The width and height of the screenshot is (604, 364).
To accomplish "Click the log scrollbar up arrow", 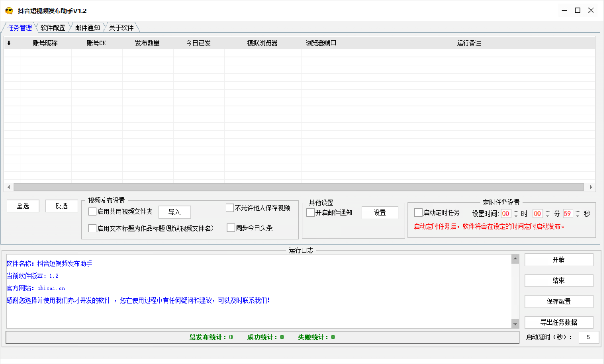I will coord(515,259).
